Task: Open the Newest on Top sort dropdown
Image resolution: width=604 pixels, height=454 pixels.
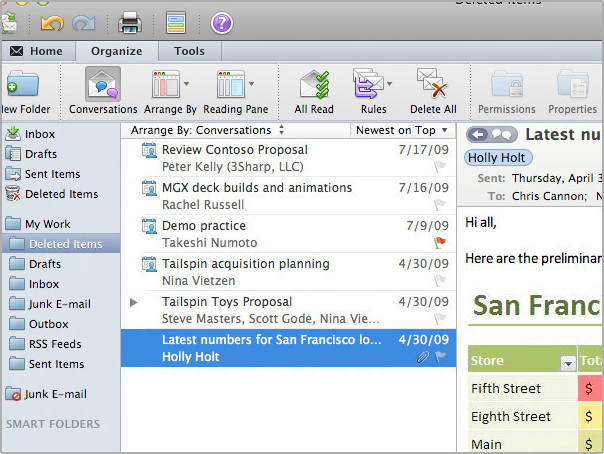Action: pyautogui.click(x=402, y=130)
